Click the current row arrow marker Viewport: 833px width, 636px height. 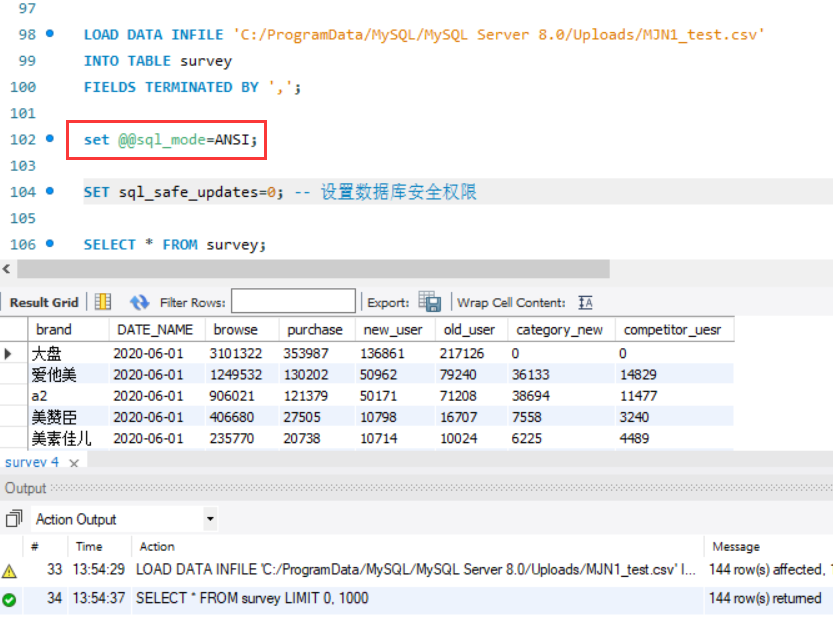[8, 353]
